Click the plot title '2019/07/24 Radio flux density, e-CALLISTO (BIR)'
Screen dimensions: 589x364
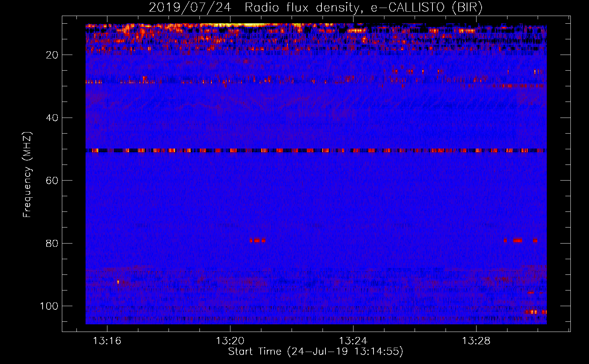(x=316, y=8)
